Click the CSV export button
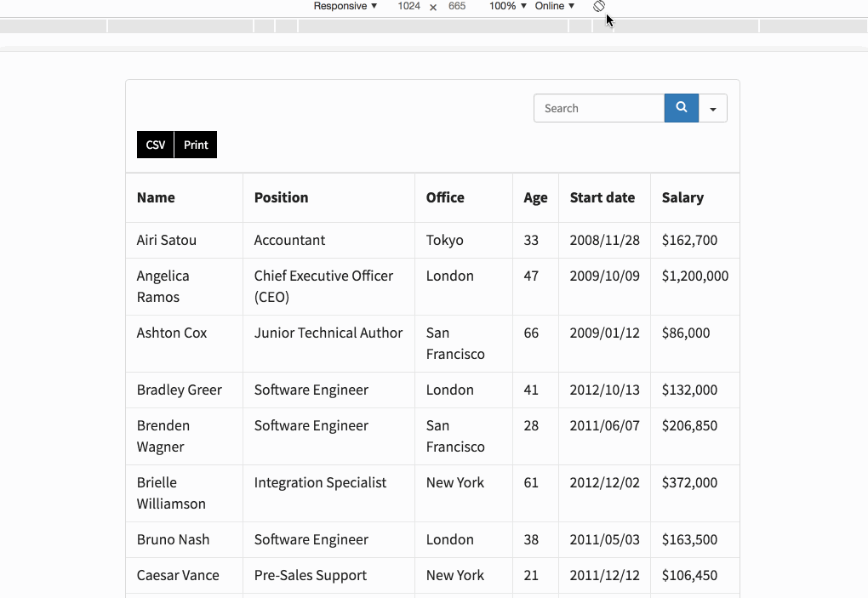The width and height of the screenshot is (868, 598). tap(155, 145)
